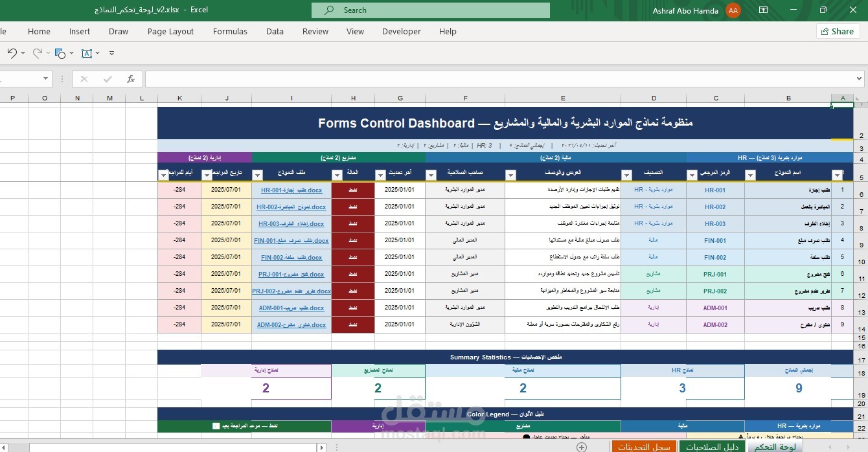868x452 pixels.
Task: Click the Search magnifier in title bar
Action: (x=328, y=10)
